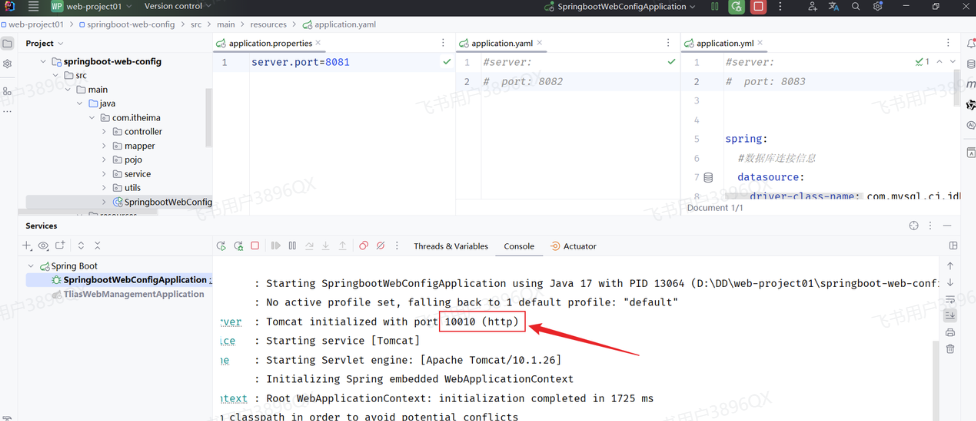Open application.yml tab options kebab
The image size is (976, 421).
(948, 43)
